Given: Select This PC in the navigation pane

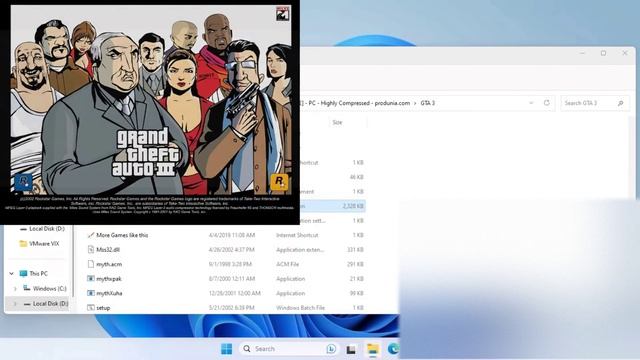Looking at the screenshot, I should (38, 273).
